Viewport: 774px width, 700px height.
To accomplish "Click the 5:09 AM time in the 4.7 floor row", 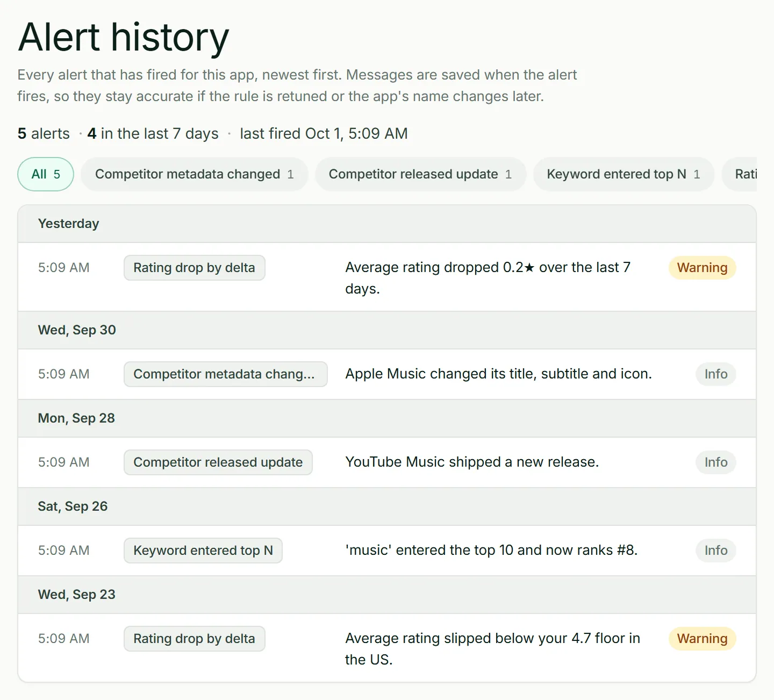I will (x=63, y=639).
